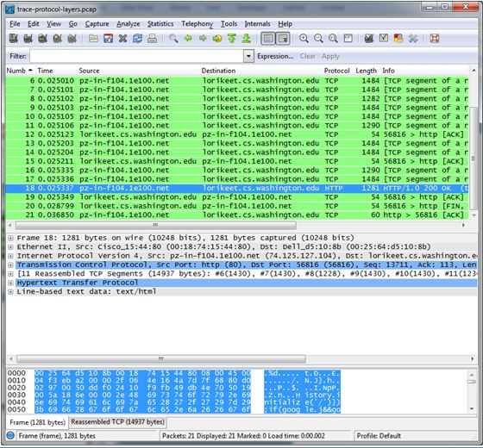Print packets with the printer icon

152,39
